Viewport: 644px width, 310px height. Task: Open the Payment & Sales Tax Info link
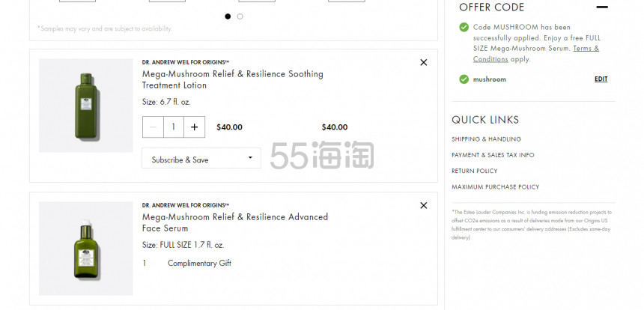pos(493,155)
